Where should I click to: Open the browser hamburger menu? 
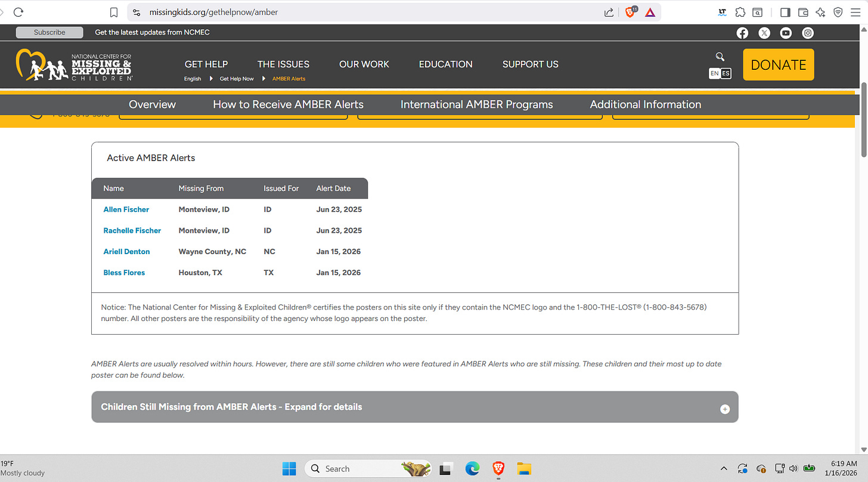[855, 12]
